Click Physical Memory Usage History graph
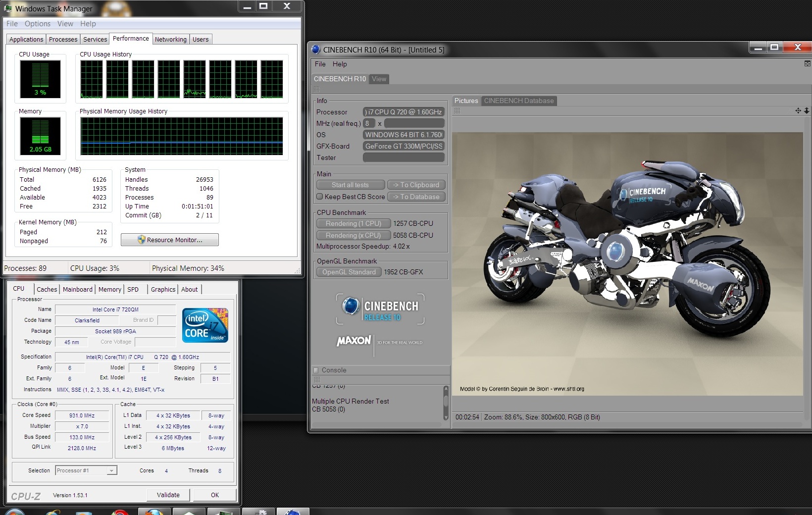The image size is (812, 515). click(182, 136)
